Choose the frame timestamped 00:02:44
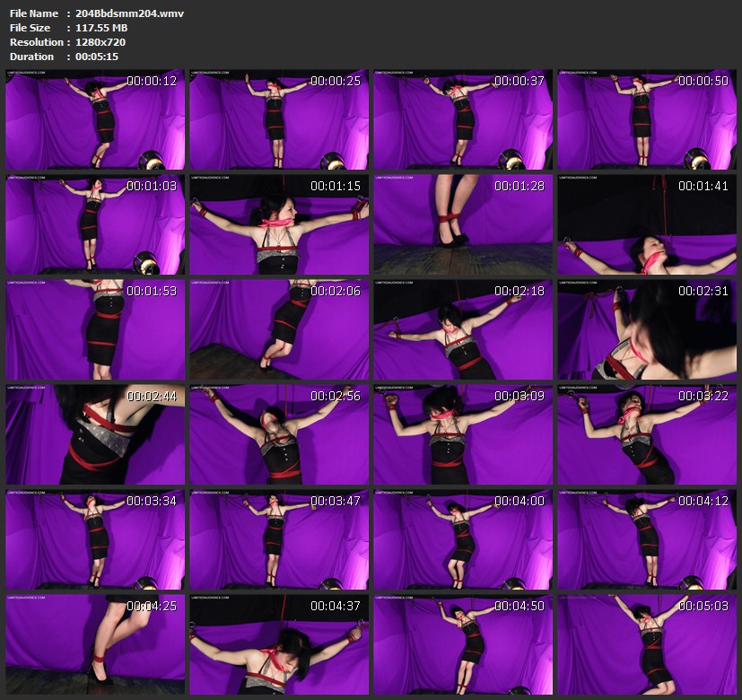 (95, 434)
